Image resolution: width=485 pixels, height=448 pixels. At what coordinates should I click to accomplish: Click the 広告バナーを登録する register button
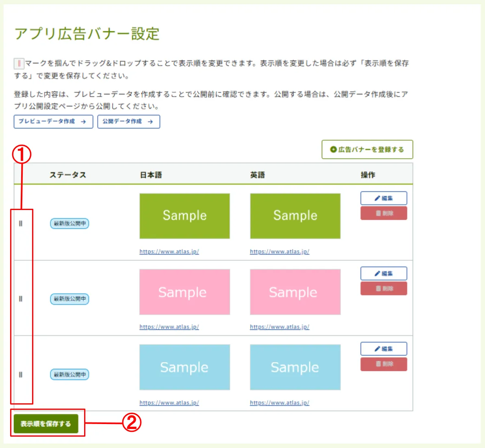[x=367, y=149]
